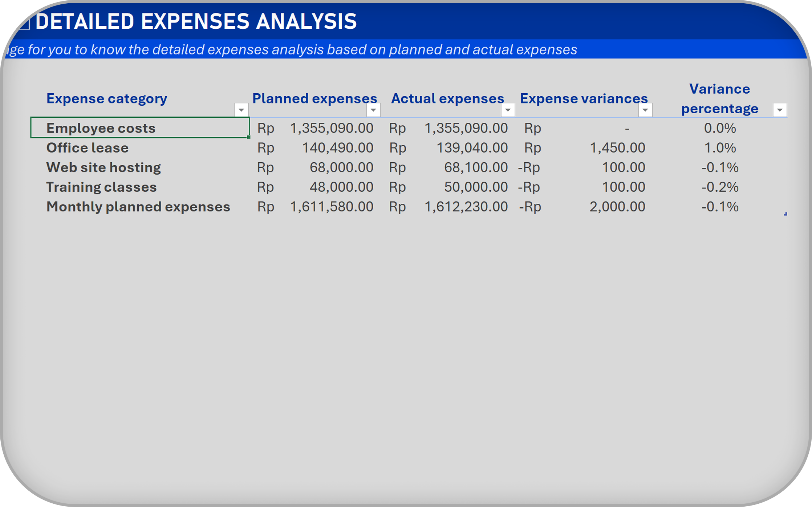The height and width of the screenshot is (507, 812).
Task: Click the 1,450.00 expense variance cell
Action: coord(617,148)
